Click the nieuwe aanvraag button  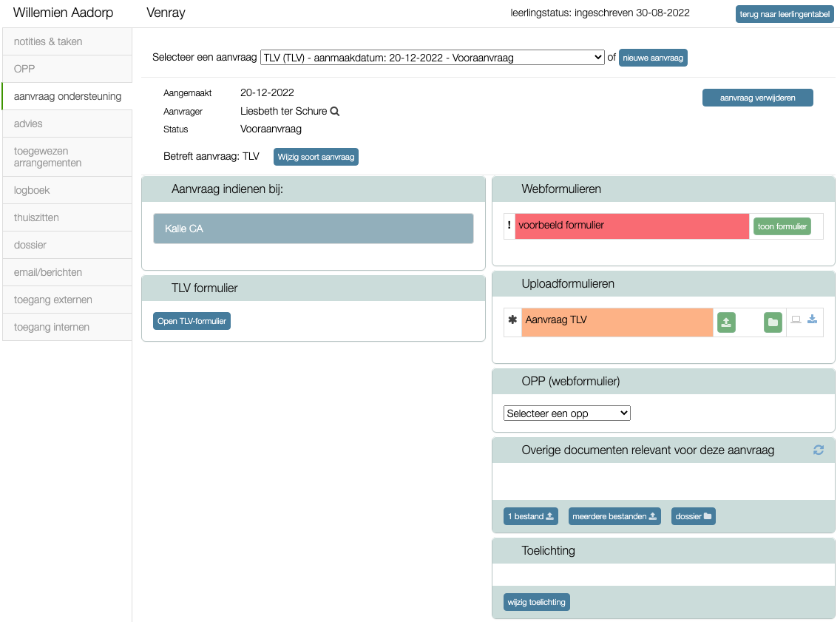652,58
